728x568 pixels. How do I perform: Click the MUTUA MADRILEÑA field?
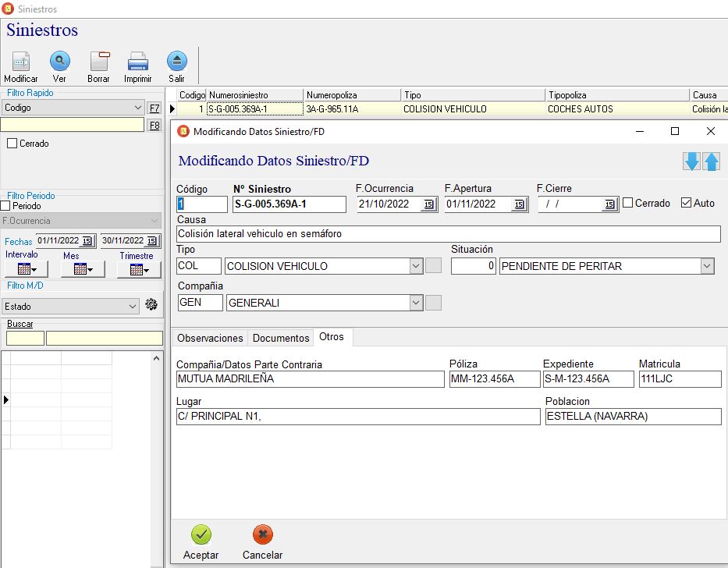(x=310, y=379)
